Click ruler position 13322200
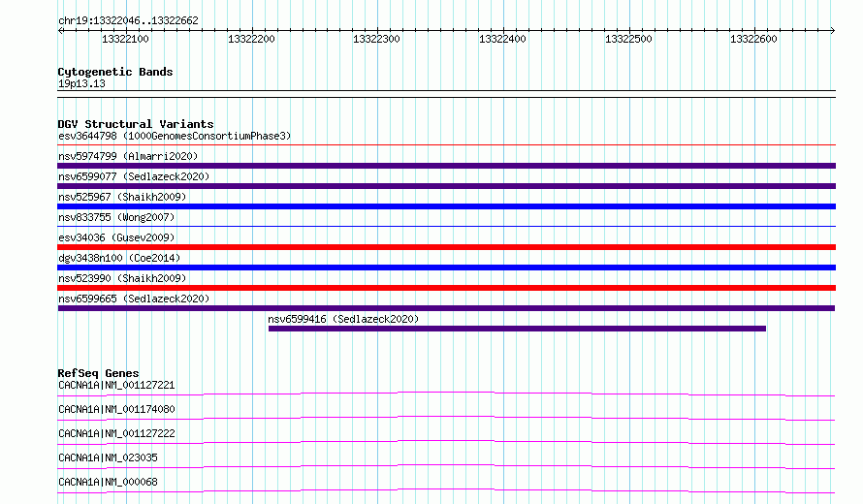This screenshot has height=504, width=863. point(251,39)
